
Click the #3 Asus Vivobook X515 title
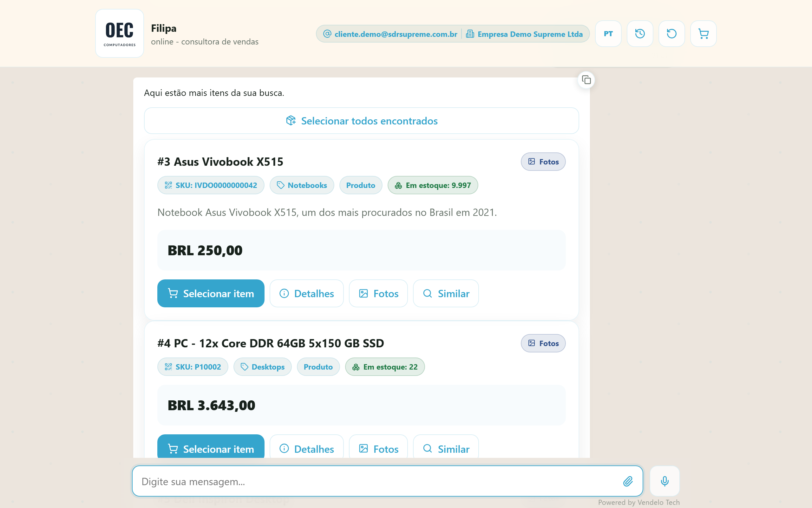(x=220, y=162)
